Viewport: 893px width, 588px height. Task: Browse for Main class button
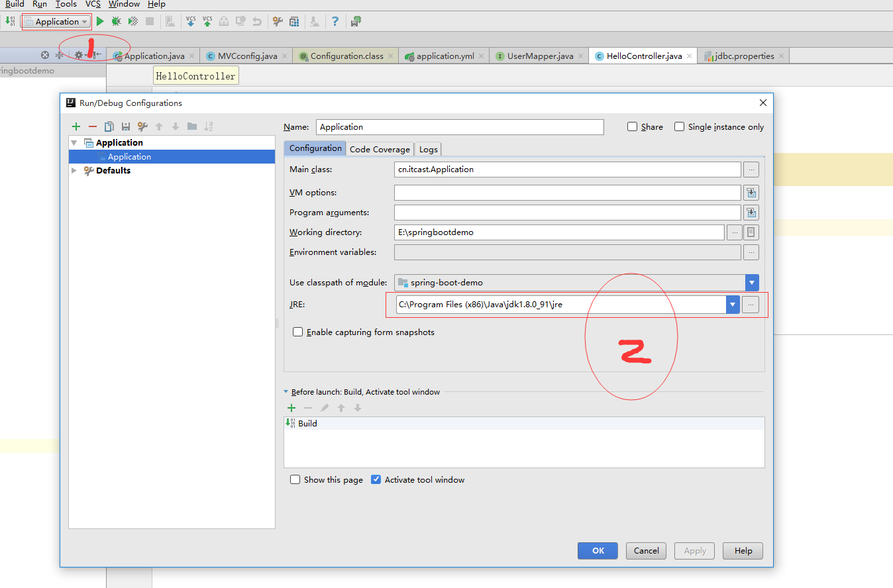click(751, 170)
